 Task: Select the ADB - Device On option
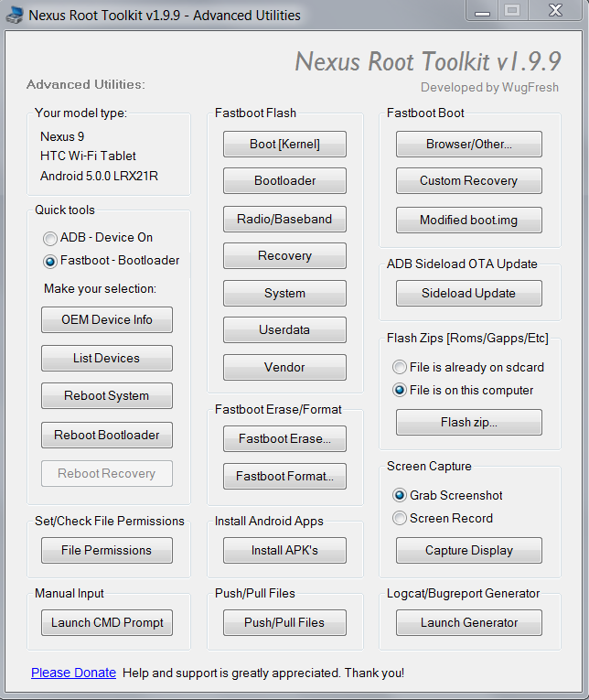tap(49, 238)
